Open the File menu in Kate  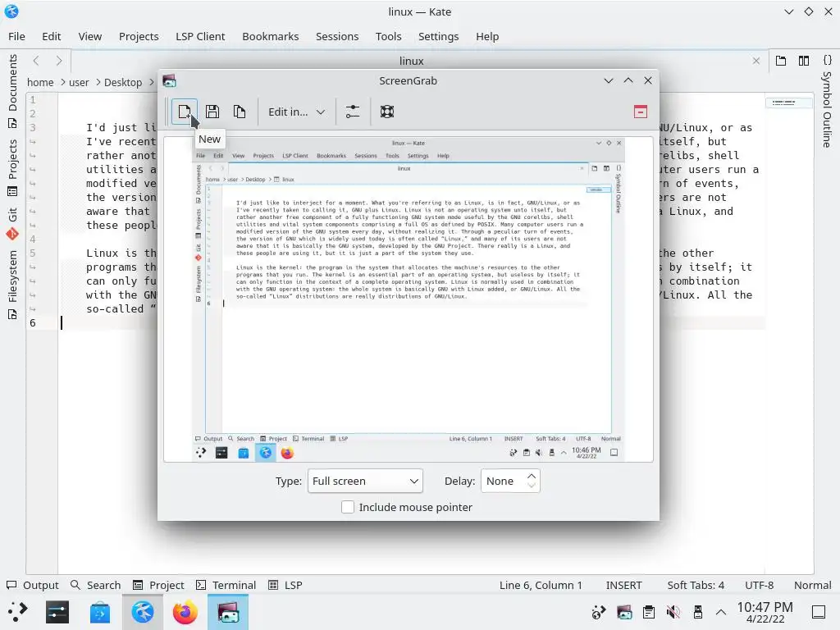16,36
